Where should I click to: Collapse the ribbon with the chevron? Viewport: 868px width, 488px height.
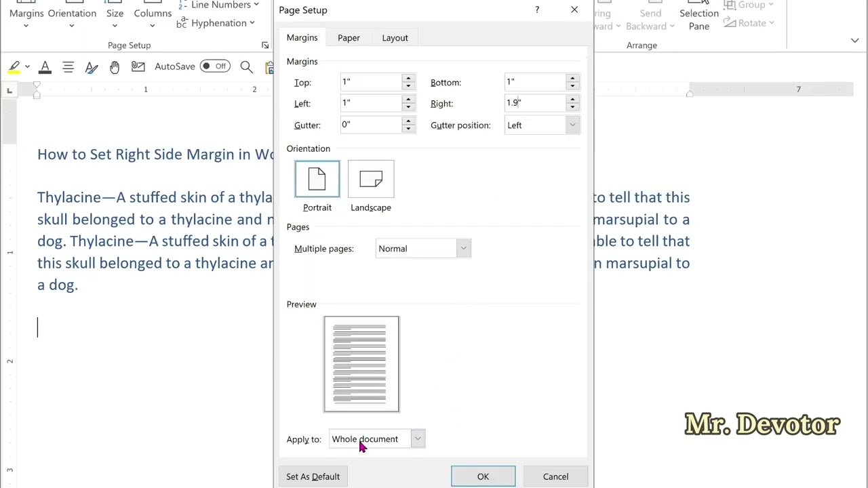854,41
